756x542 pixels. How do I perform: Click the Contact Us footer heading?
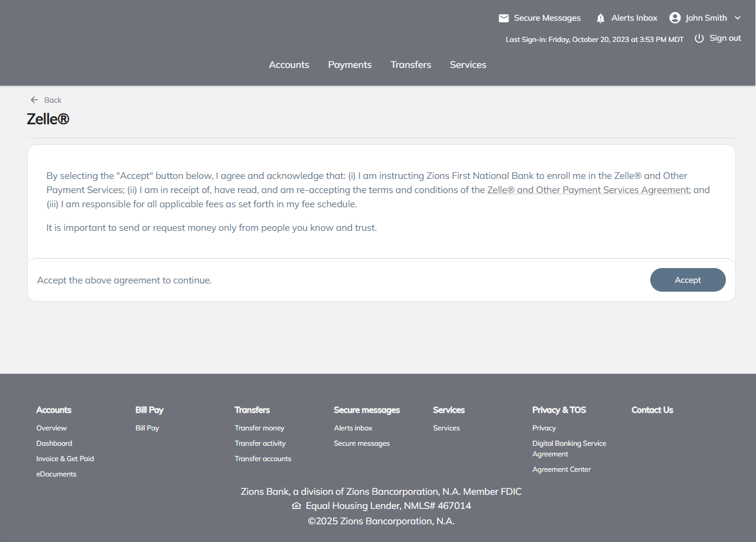tap(652, 410)
